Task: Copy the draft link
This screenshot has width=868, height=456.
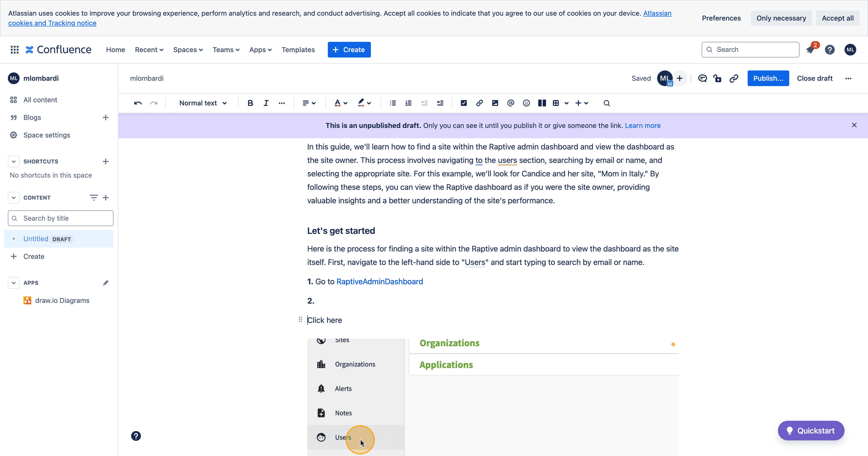Action: pyautogui.click(x=734, y=78)
